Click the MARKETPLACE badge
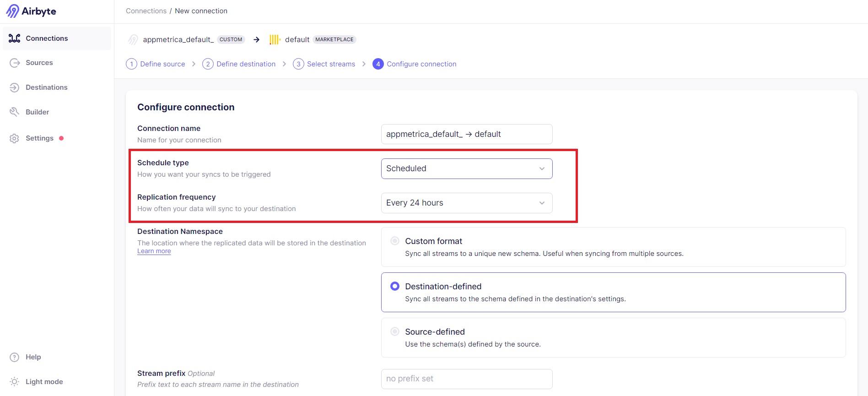Screen dimensions: 868x396 (334, 40)
